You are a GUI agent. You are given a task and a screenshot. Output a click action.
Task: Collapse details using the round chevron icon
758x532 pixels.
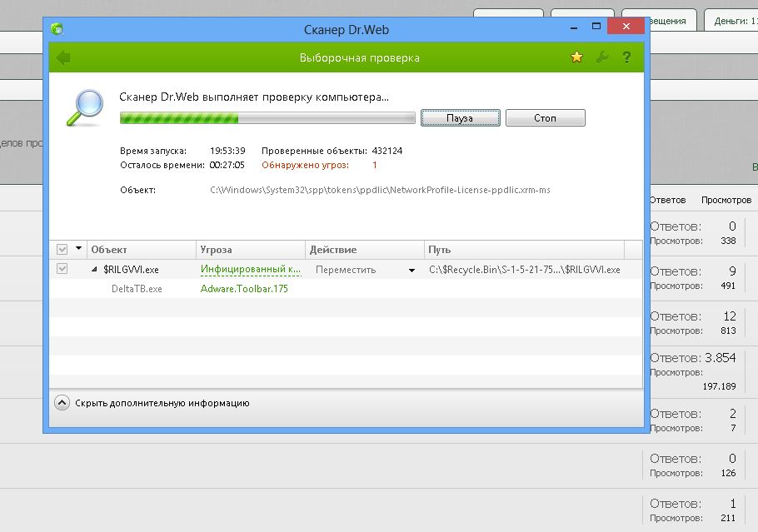point(62,403)
